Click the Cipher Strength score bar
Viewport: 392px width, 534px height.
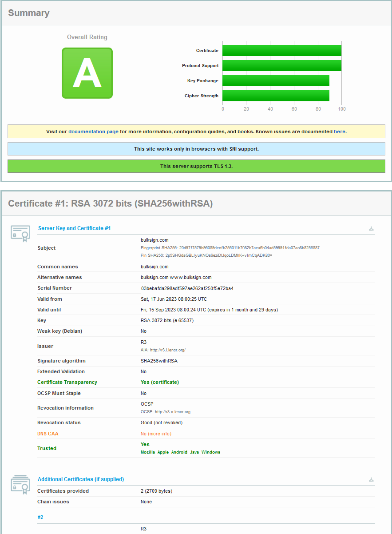[x=276, y=96]
